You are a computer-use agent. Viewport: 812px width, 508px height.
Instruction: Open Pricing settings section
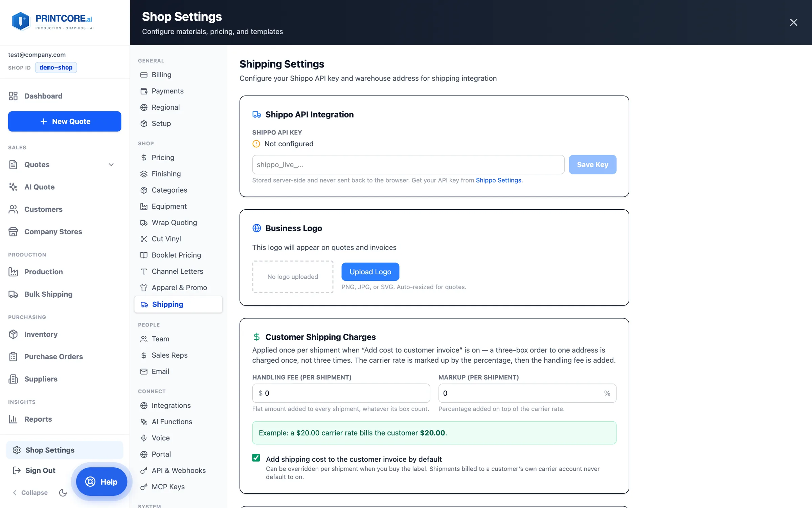point(178,158)
